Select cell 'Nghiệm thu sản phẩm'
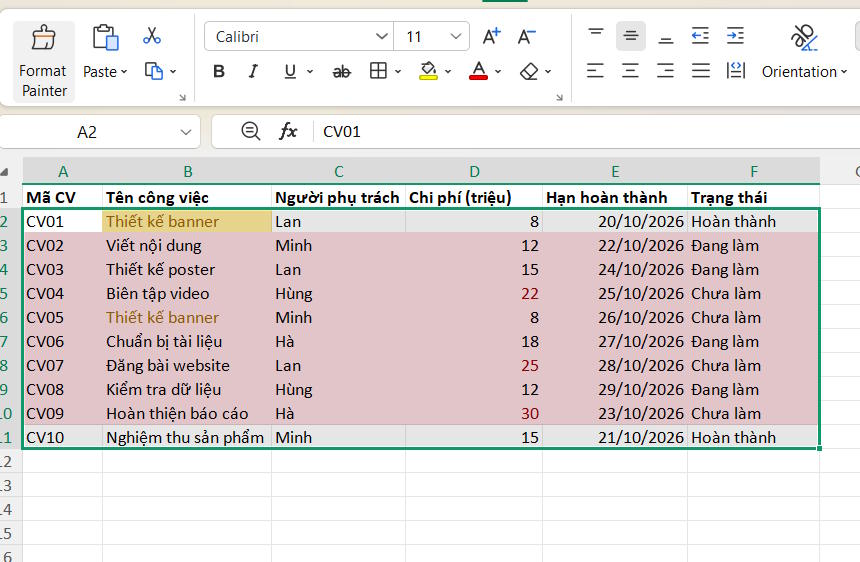Viewport: 860px width, 562px height. coord(188,438)
